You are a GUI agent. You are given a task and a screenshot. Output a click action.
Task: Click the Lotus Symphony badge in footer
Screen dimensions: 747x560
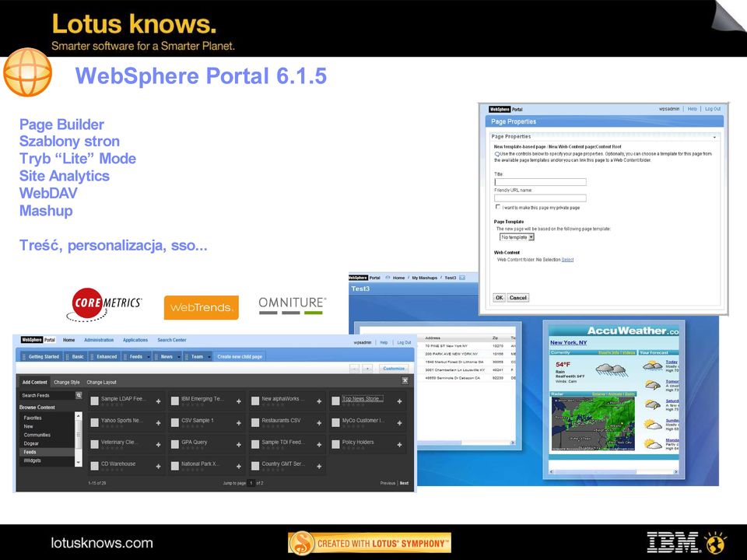pyautogui.click(x=369, y=544)
